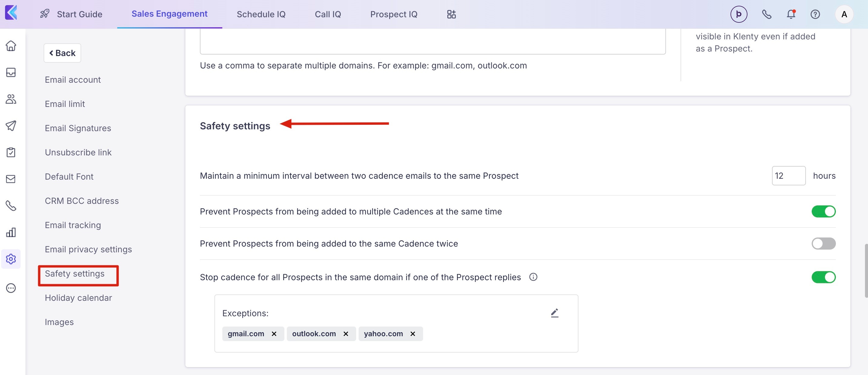Open the Cadences paper plane icon
Image resolution: width=868 pixels, height=375 pixels.
pos(11,126)
